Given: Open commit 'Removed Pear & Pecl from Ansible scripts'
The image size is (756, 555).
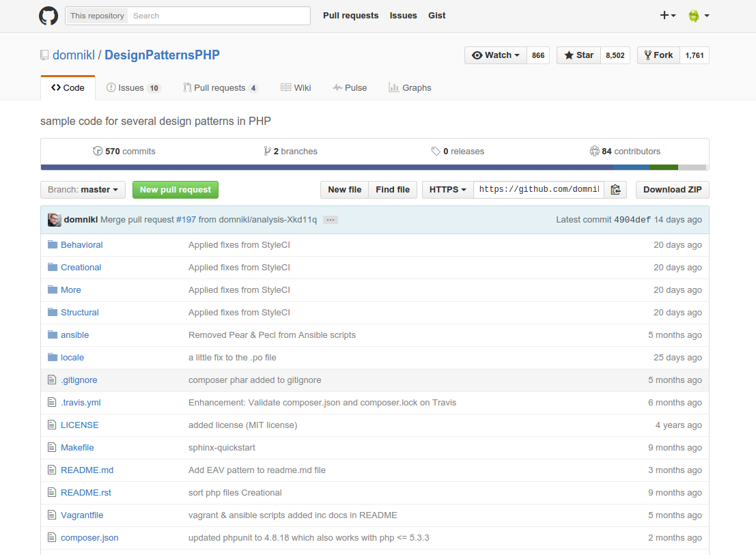Looking at the screenshot, I should 272,335.
